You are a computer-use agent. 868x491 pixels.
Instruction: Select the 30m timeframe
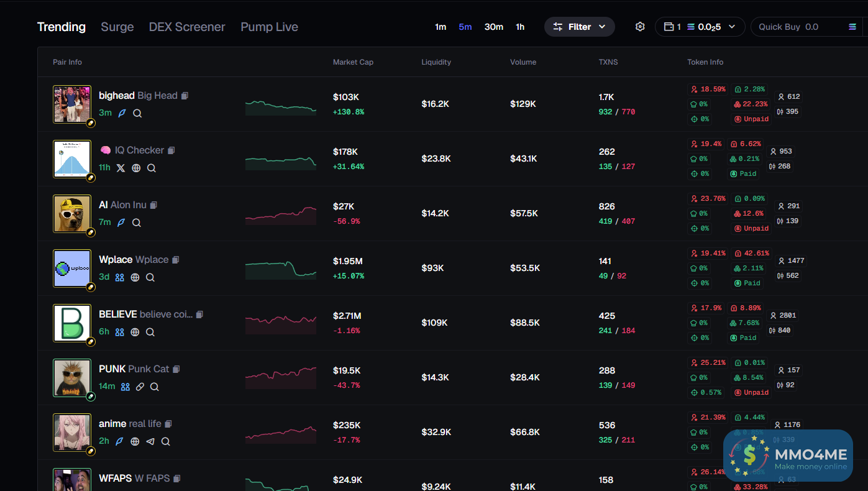(x=494, y=27)
